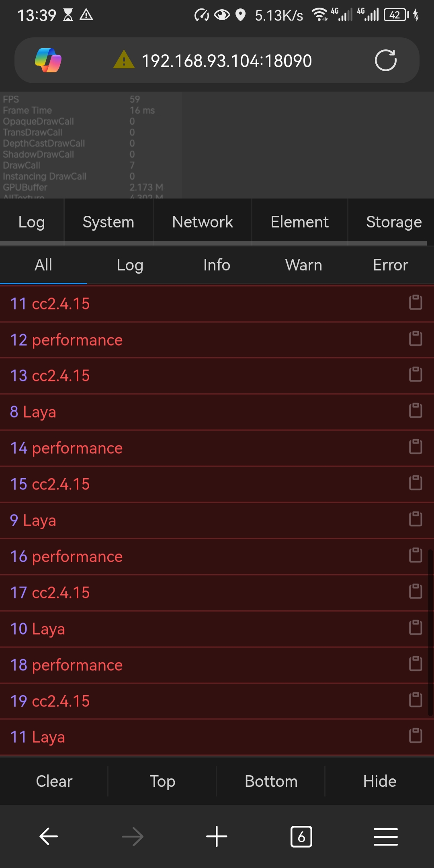The width and height of the screenshot is (434, 868).
Task: Tap the URL address 192.168.93.104:18090
Action: tap(227, 61)
